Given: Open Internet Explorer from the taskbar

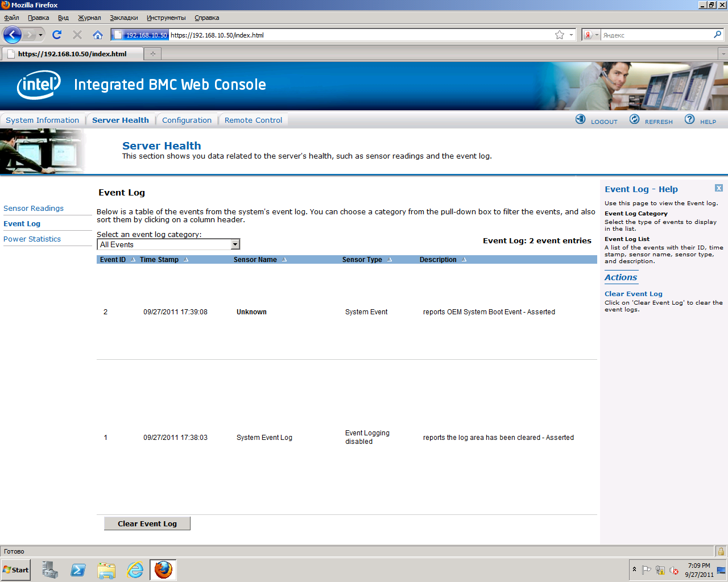Looking at the screenshot, I should click(x=135, y=569).
